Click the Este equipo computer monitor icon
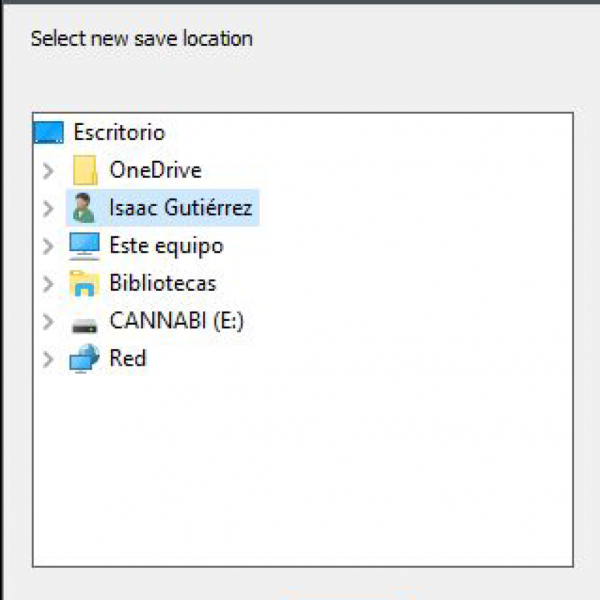 tap(85, 246)
